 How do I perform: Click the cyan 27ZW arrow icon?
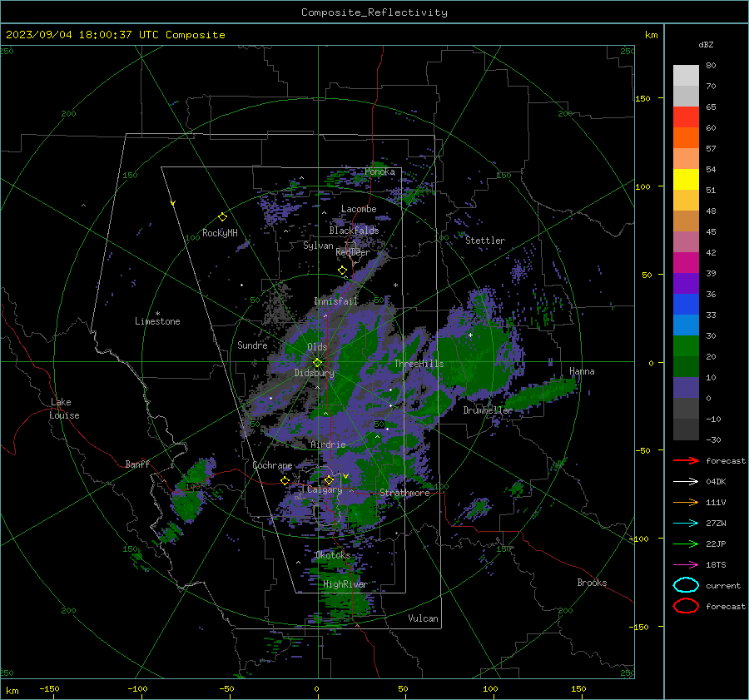686,524
